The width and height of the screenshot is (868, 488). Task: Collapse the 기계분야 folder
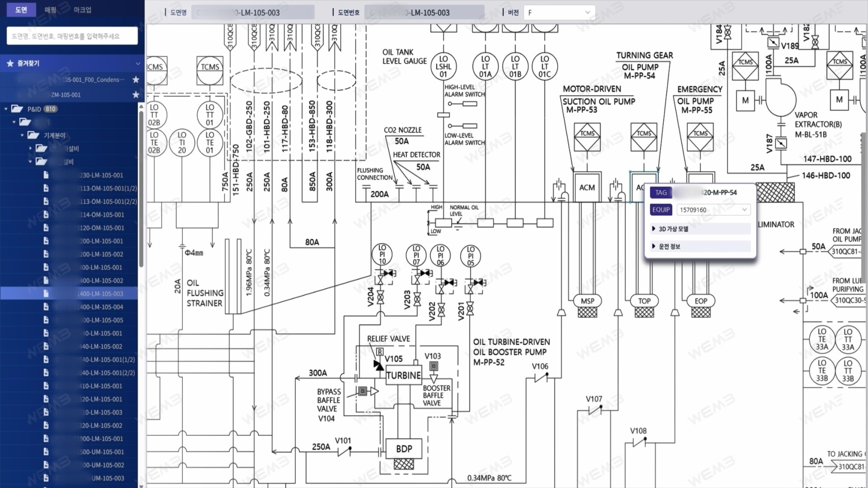[x=22, y=135]
